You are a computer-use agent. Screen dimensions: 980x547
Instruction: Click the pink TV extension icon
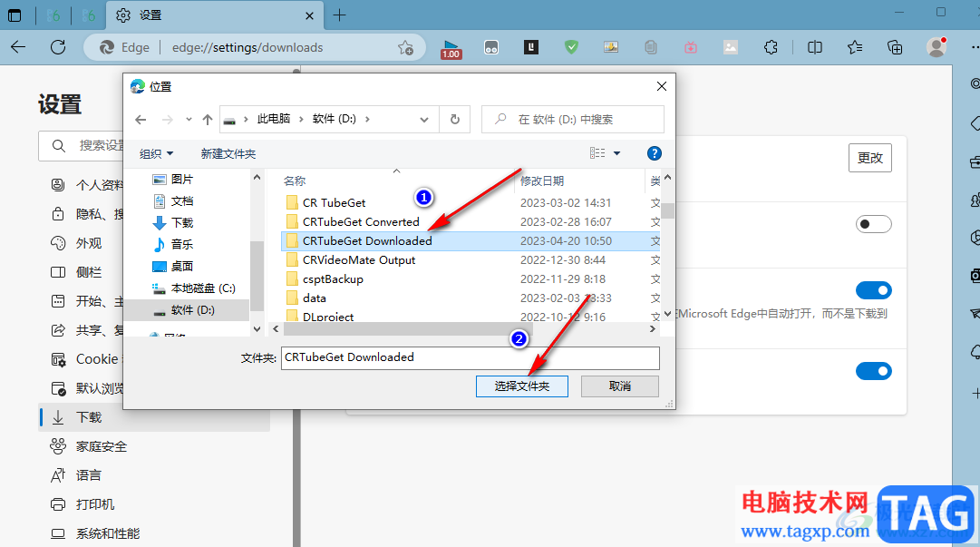point(691,47)
